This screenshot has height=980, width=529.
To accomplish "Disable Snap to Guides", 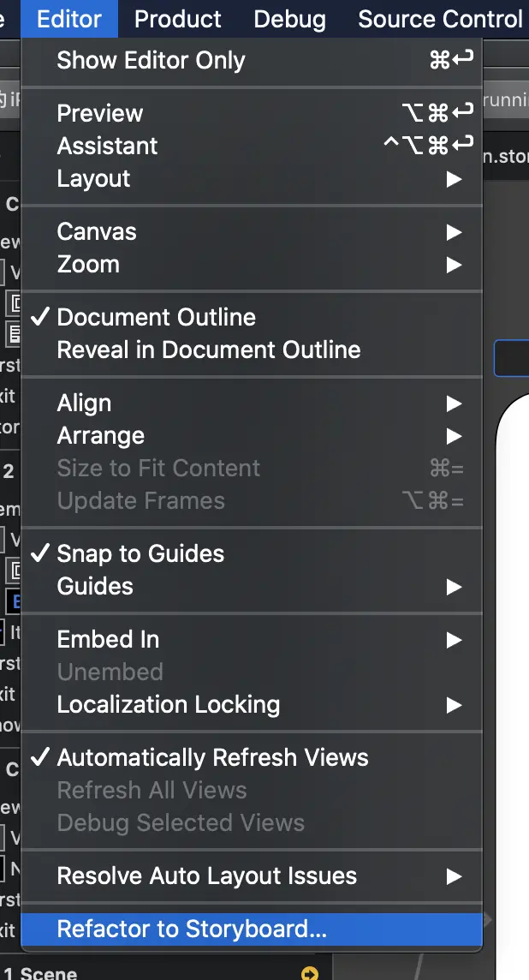I will [140, 553].
